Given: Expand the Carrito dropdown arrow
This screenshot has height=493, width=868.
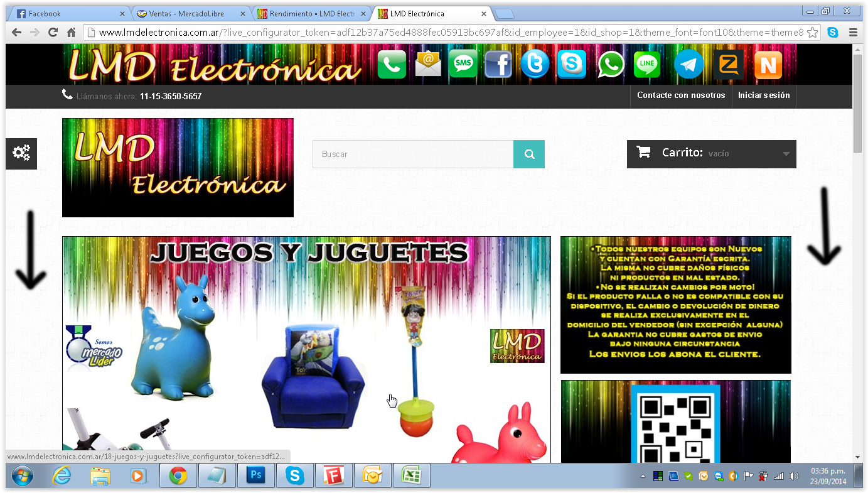Looking at the screenshot, I should 786,154.
